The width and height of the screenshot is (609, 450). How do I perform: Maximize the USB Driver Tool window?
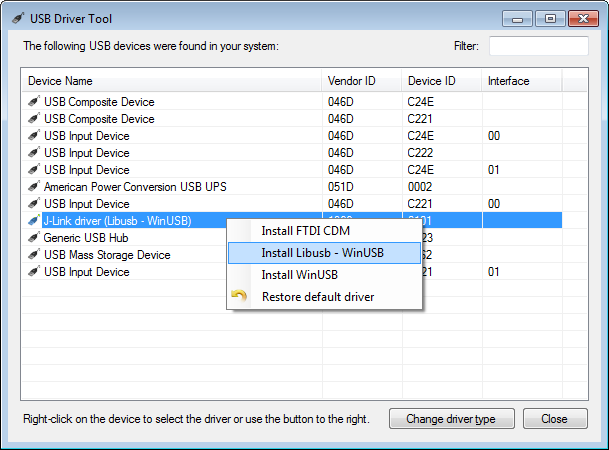pyautogui.click(x=549, y=18)
